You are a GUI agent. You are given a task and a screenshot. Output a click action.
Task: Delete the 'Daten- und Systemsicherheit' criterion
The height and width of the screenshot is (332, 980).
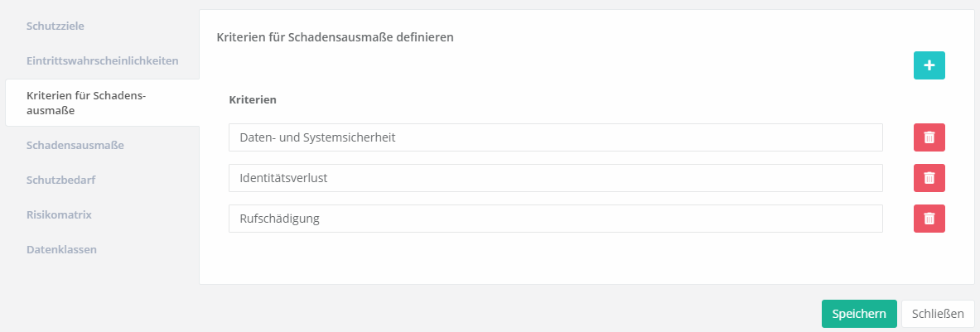[929, 137]
